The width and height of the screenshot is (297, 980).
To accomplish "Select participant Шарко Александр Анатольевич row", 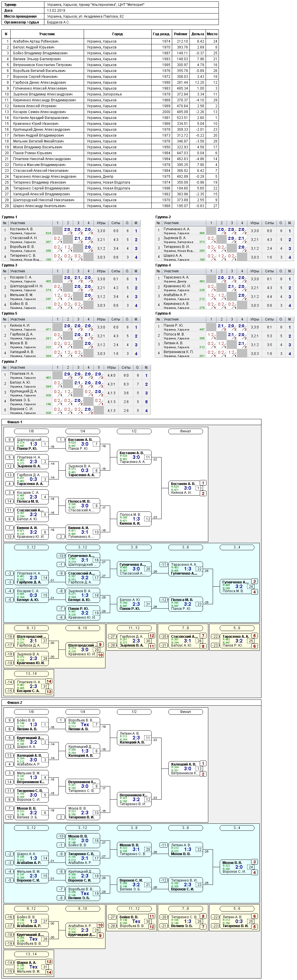I will pyautogui.click(x=110, y=206).
